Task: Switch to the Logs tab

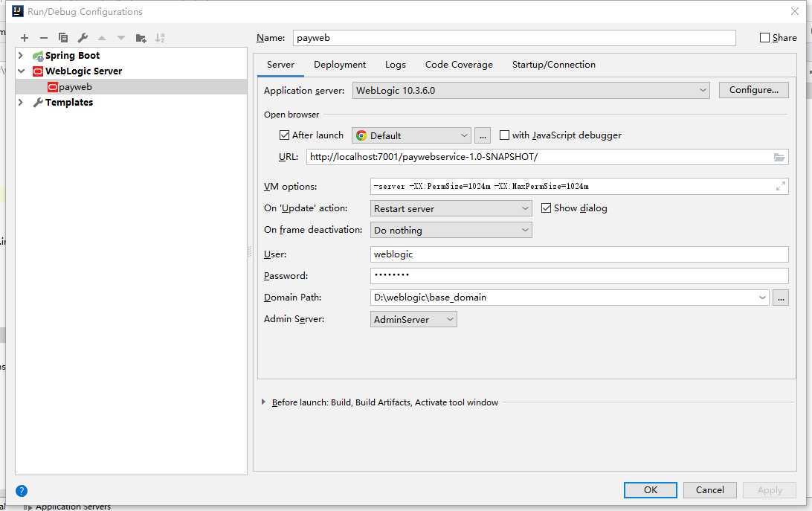Action: coord(396,65)
